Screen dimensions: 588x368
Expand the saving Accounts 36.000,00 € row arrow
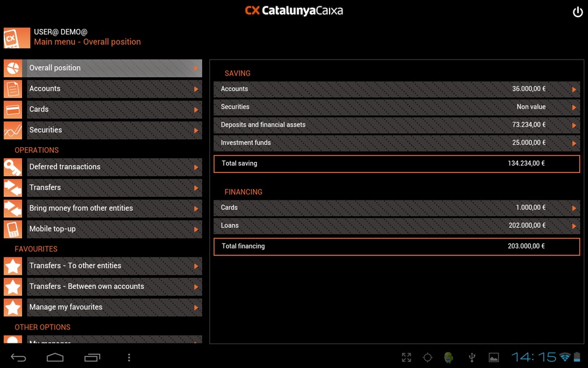tap(574, 90)
